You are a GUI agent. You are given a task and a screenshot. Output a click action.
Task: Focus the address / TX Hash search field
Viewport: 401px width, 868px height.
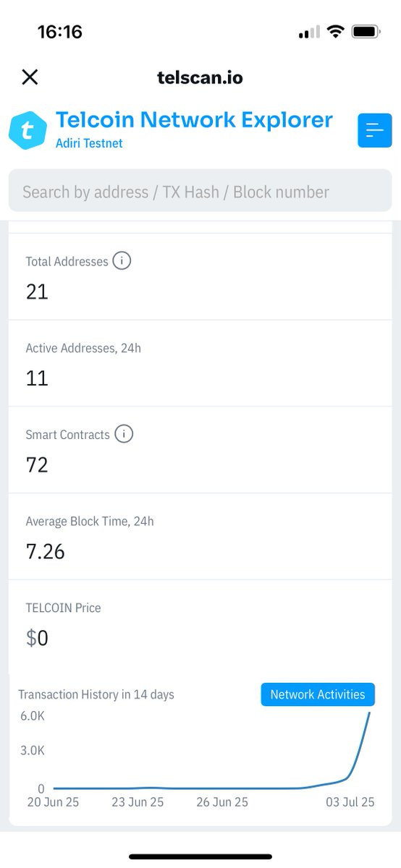point(200,191)
